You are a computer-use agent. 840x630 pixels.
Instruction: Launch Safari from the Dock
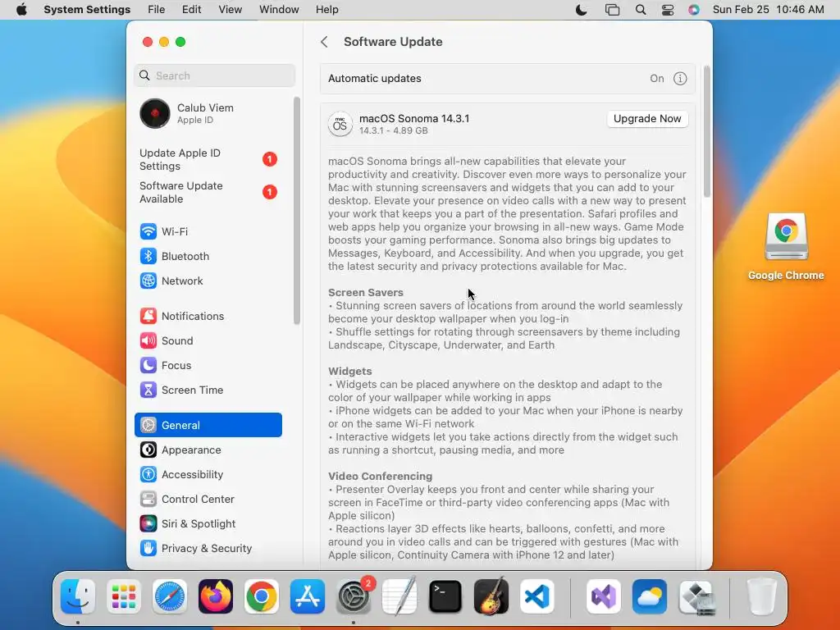click(170, 596)
